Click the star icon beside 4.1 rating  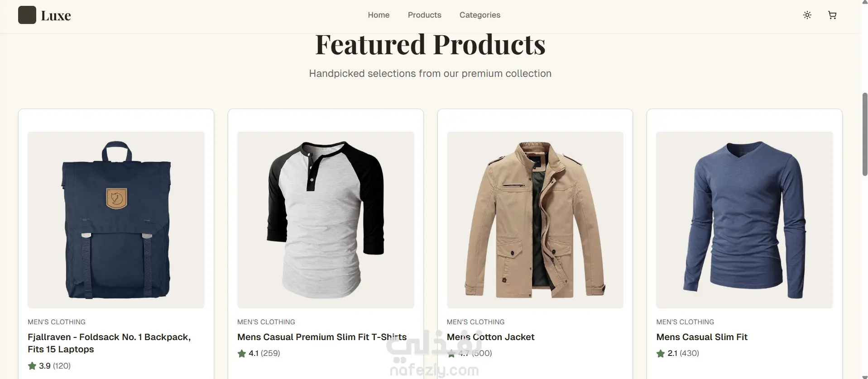tap(242, 353)
